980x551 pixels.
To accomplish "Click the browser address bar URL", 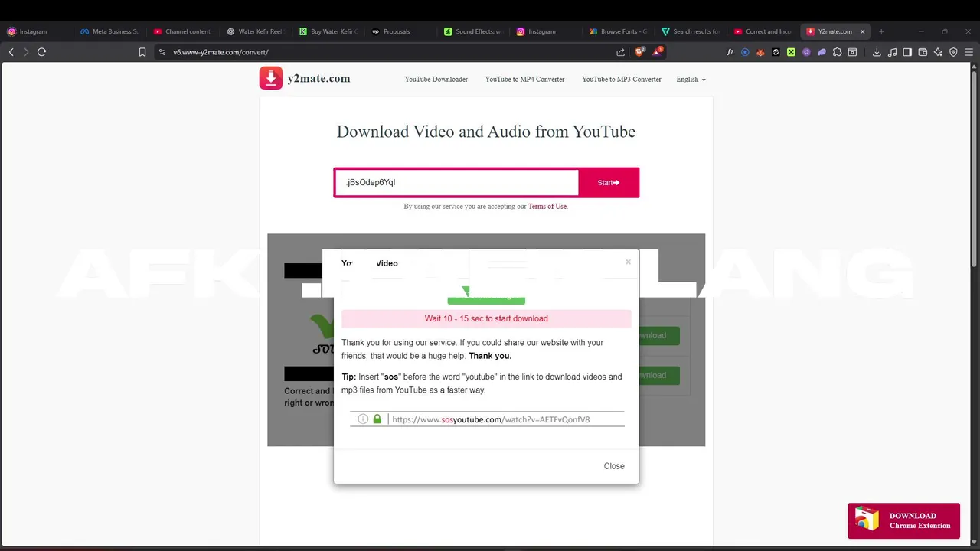I will click(220, 52).
